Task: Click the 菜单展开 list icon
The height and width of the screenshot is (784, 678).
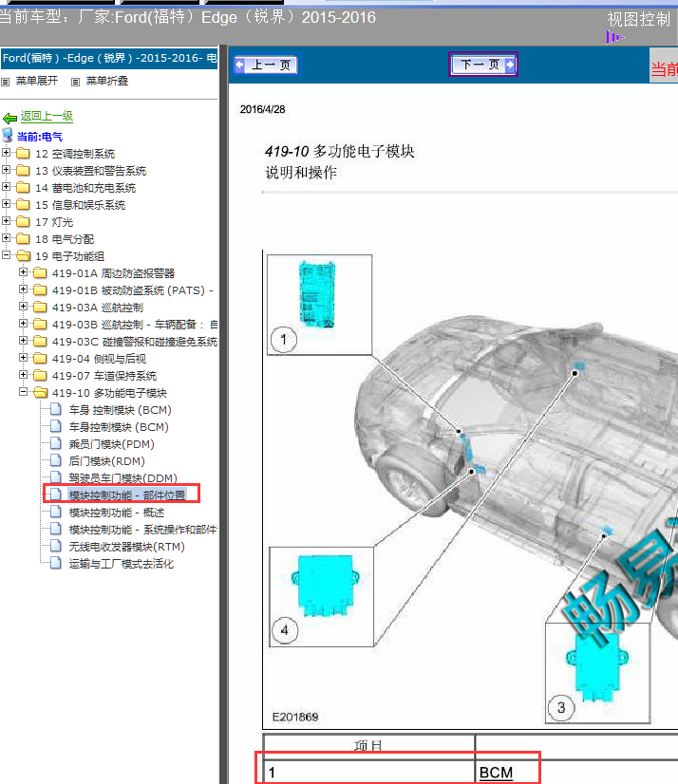Action: pyautogui.click(x=5, y=82)
